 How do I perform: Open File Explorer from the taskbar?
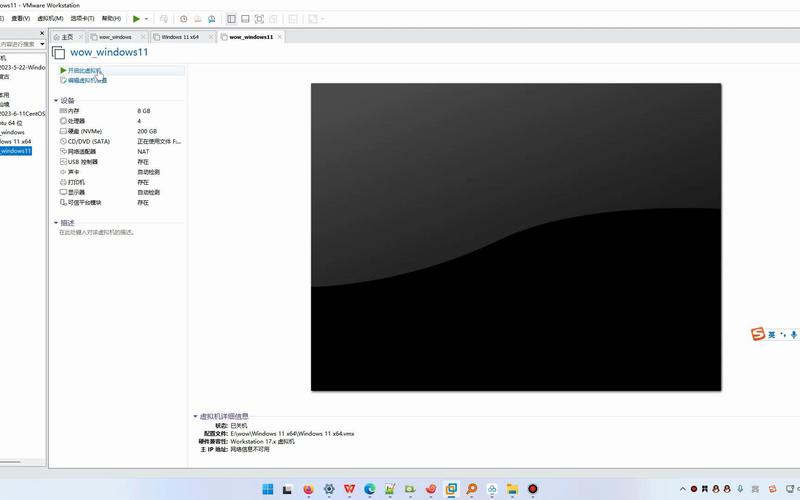pos(512,489)
